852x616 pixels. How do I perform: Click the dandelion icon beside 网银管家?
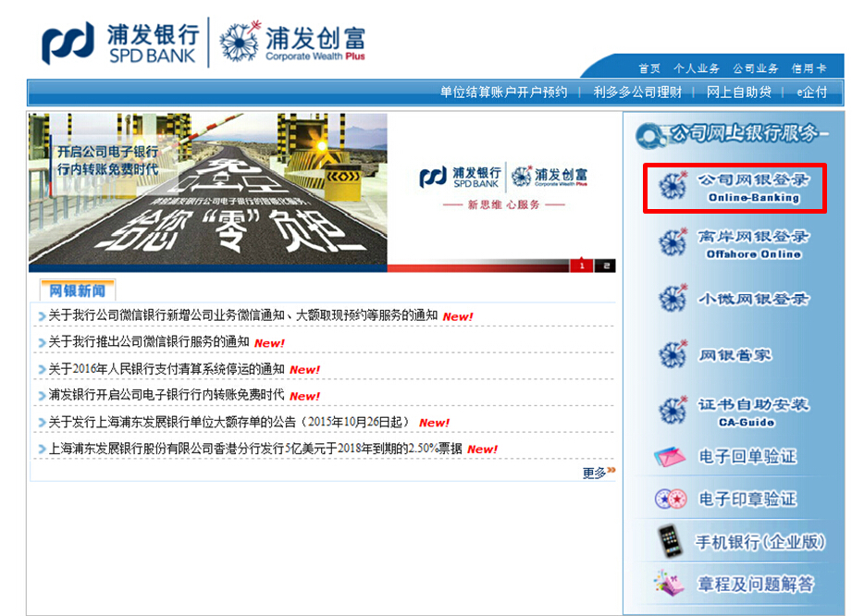click(x=671, y=355)
